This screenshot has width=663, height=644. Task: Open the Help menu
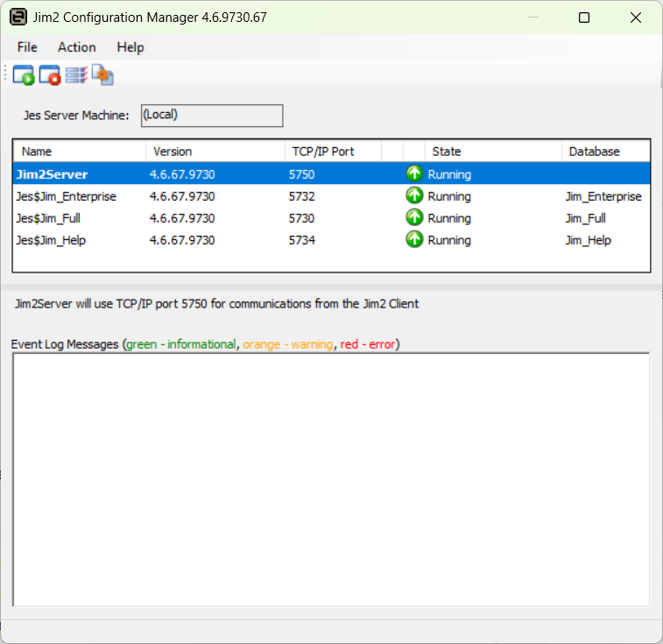(x=130, y=47)
